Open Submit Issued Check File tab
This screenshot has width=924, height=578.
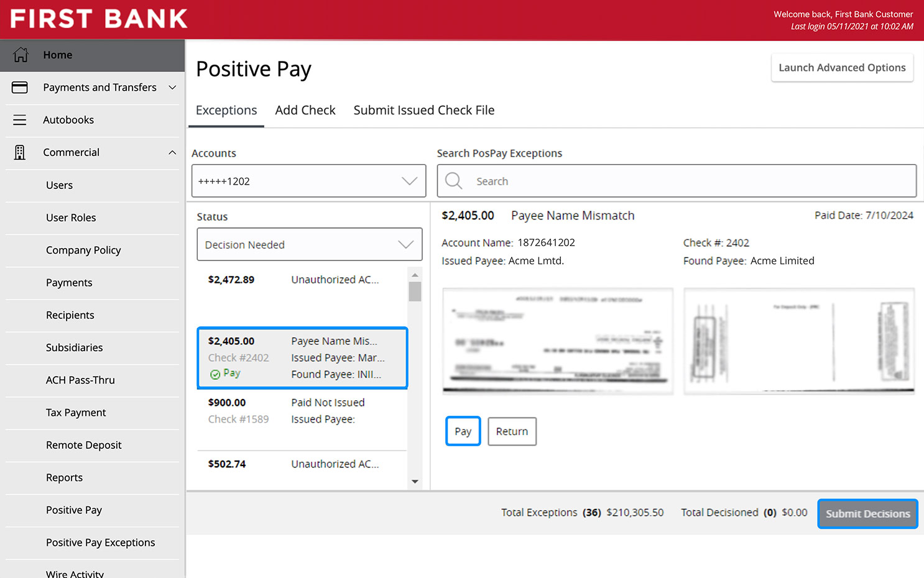424,110
